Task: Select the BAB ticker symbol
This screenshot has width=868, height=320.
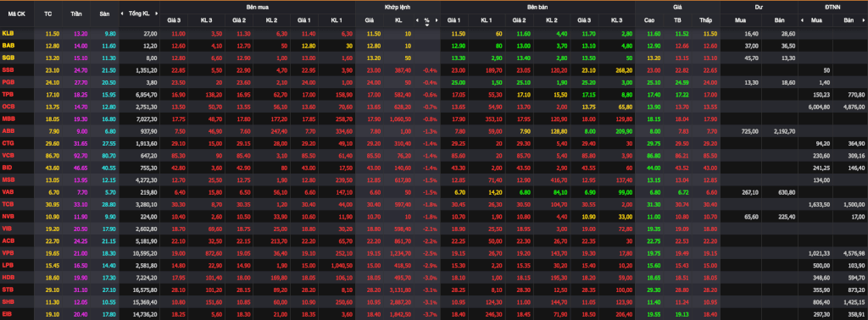Action: (x=8, y=45)
